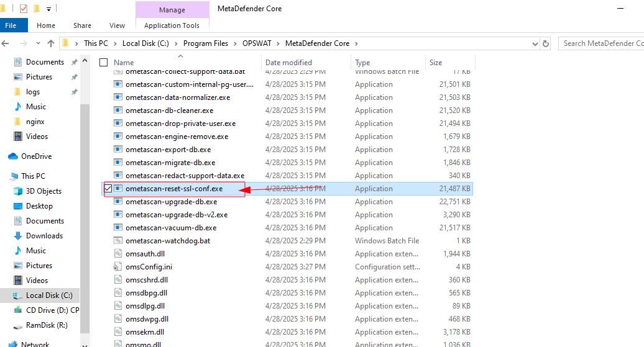Open RamDisk (R:) in sidebar
The image size is (644, 347).
click(47, 325)
